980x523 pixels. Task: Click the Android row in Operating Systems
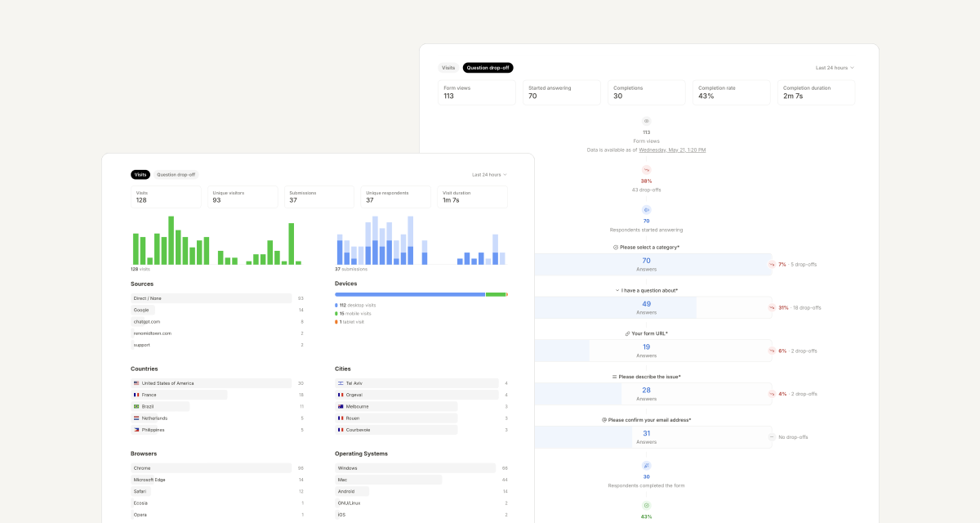[x=421, y=491]
